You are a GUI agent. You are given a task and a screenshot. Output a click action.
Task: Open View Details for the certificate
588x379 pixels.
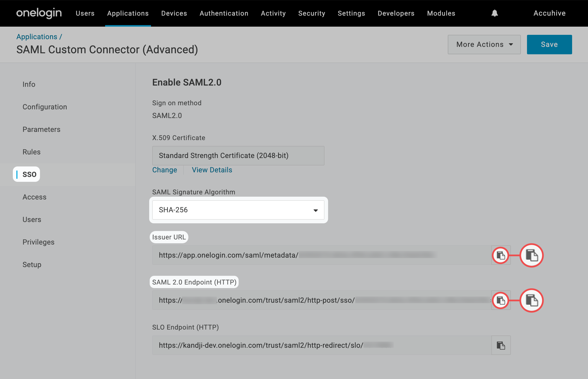[x=212, y=170]
